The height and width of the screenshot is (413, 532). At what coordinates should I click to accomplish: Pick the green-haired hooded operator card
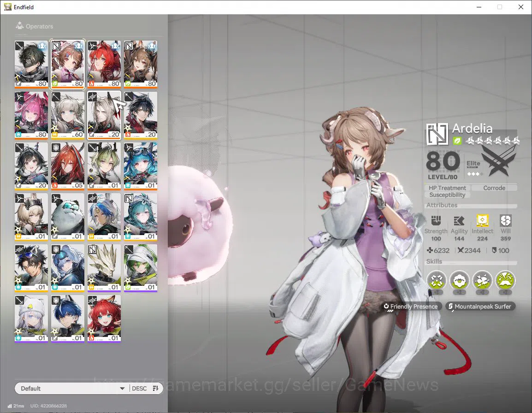pyautogui.click(x=141, y=268)
